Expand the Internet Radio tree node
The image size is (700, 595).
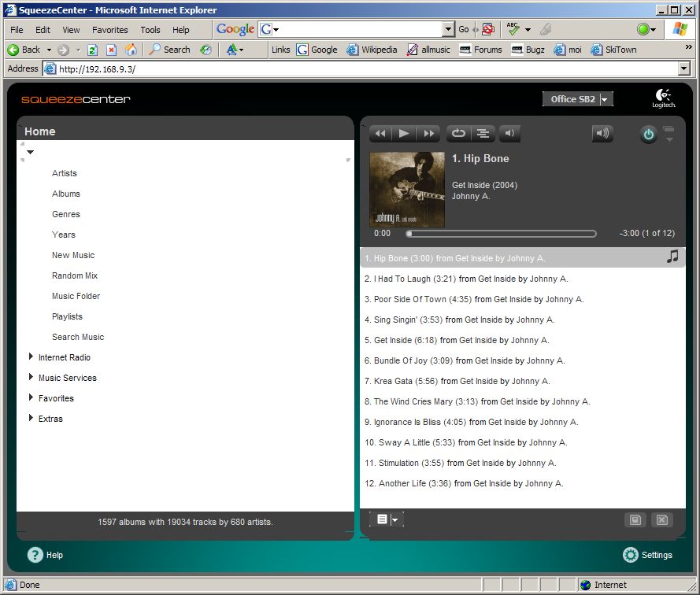click(x=31, y=357)
